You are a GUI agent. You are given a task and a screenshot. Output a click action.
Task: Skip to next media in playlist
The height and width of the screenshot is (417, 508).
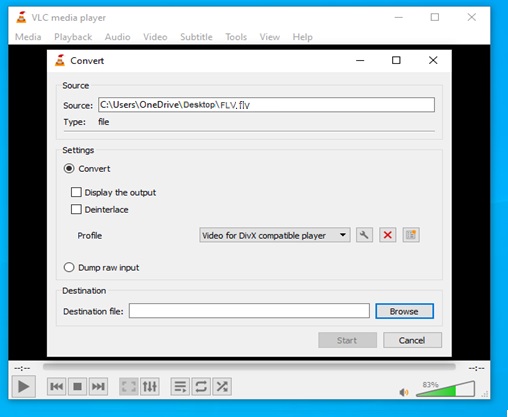[98, 386]
